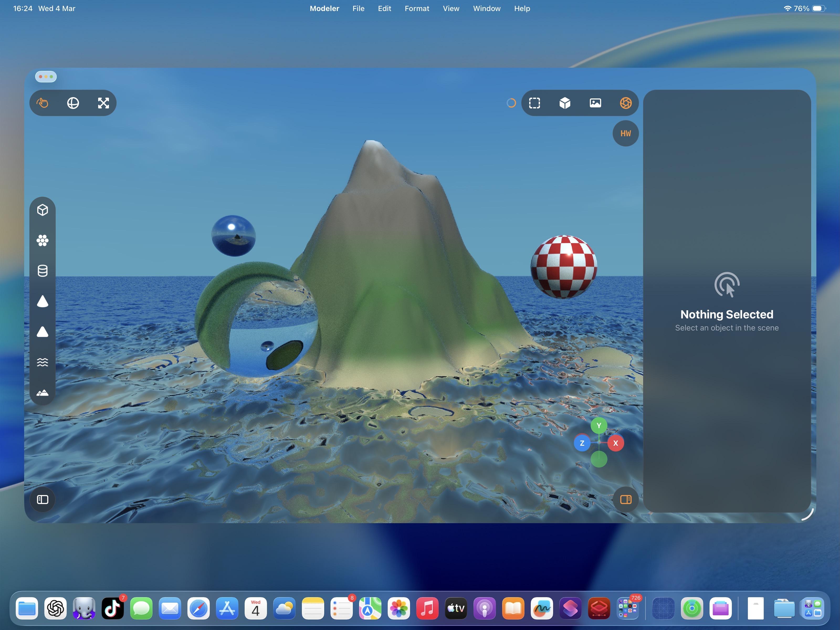
Task: Open Notes from the dock
Action: pos(313,609)
